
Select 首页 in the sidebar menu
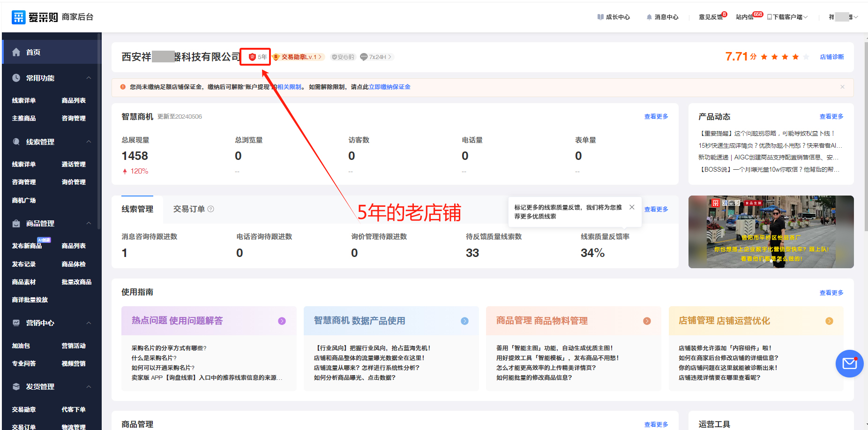[x=33, y=53]
